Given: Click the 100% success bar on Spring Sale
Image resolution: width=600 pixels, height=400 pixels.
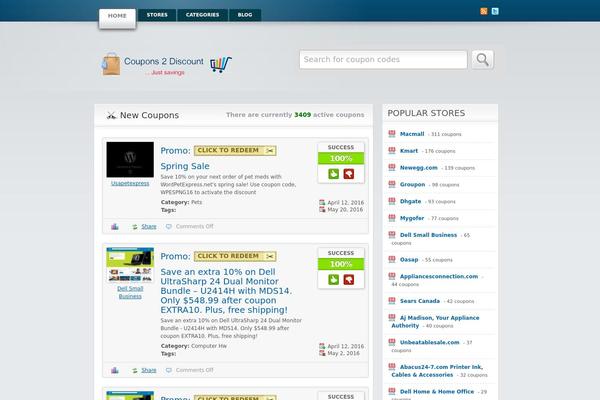Looking at the screenshot, I should (x=341, y=158).
